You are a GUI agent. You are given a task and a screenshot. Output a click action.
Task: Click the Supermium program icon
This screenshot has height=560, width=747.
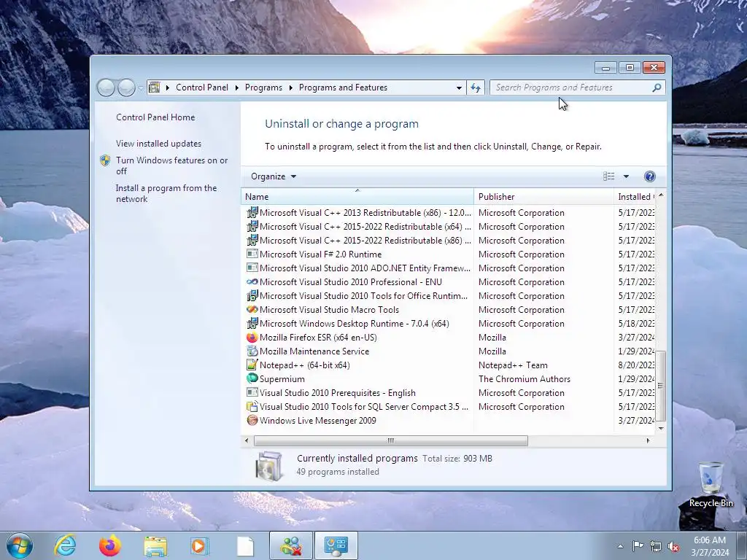(x=252, y=378)
